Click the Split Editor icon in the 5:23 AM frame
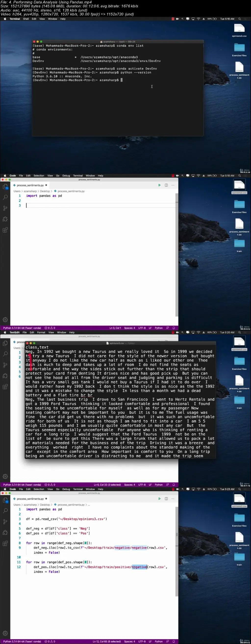251x644 pixels. pyautogui.click(x=166, y=499)
